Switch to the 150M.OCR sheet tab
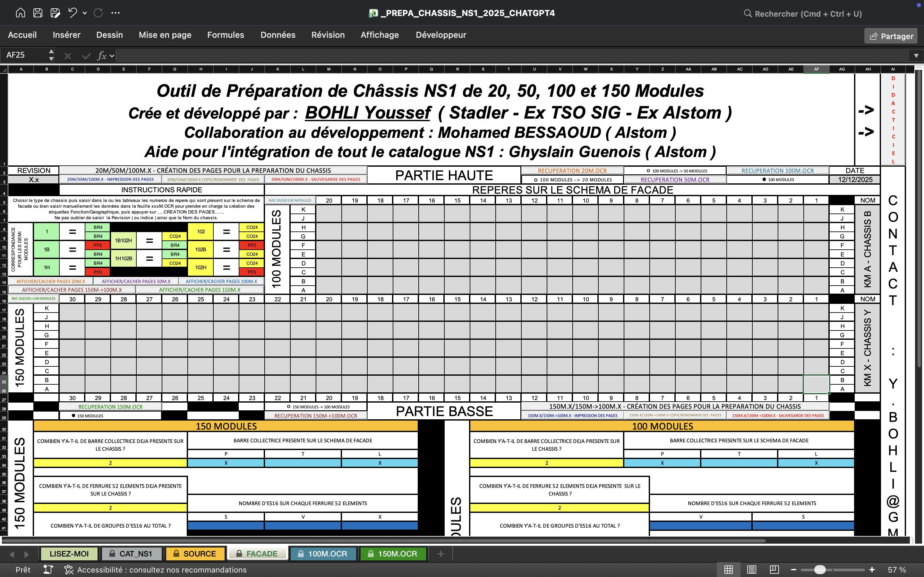Image resolution: width=924 pixels, height=577 pixels. pyautogui.click(x=393, y=554)
